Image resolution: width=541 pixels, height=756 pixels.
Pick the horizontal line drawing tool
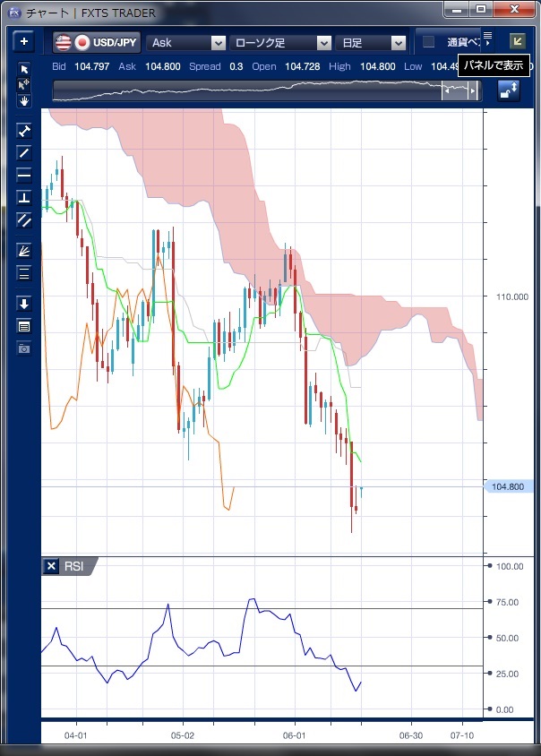tap(24, 175)
